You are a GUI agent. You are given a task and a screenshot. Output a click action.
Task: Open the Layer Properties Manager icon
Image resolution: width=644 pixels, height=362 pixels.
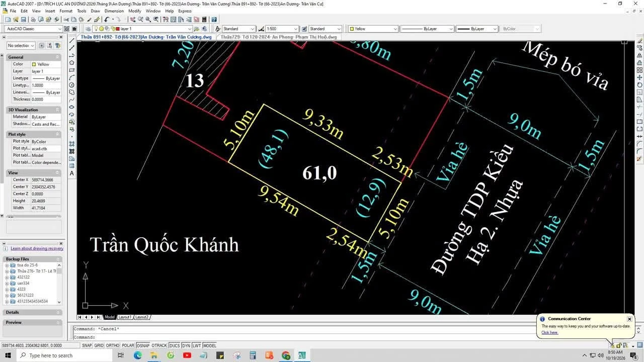(88, 29)
